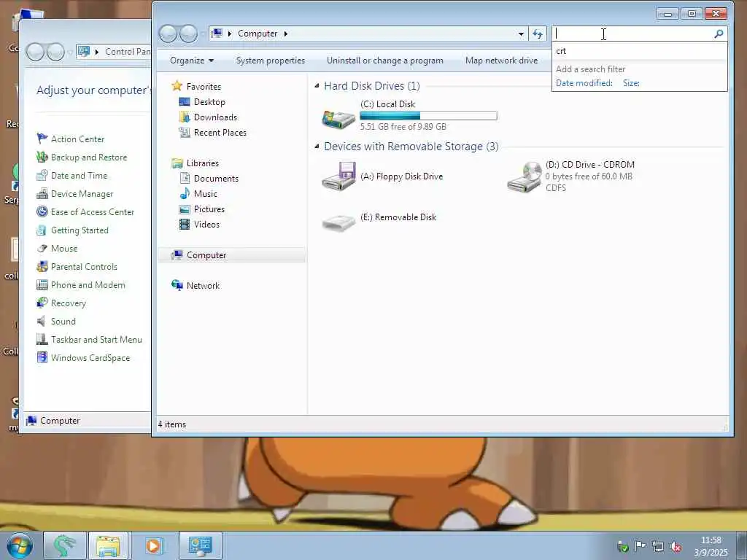Image resolution: width=747 pixels, height=560 pixels.
Task: Select the 'crt' search suggestion
Action: click(639, 51)
